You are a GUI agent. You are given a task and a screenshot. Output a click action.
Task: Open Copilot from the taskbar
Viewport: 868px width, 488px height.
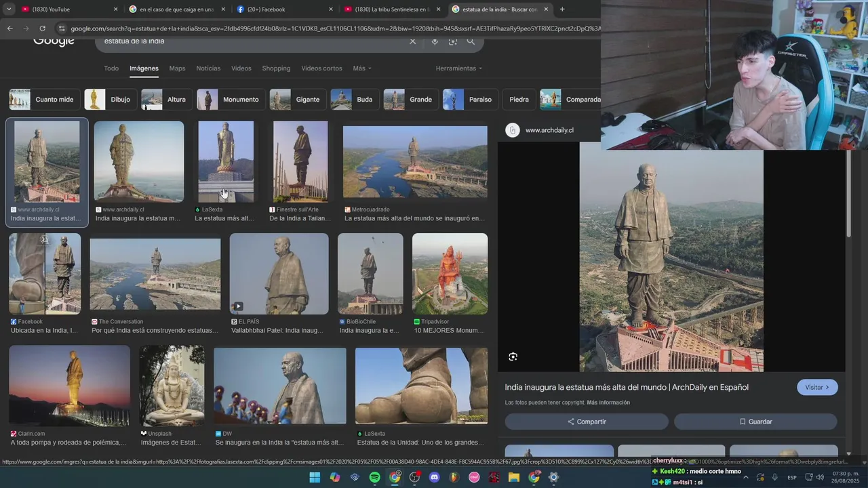[334, 478]
